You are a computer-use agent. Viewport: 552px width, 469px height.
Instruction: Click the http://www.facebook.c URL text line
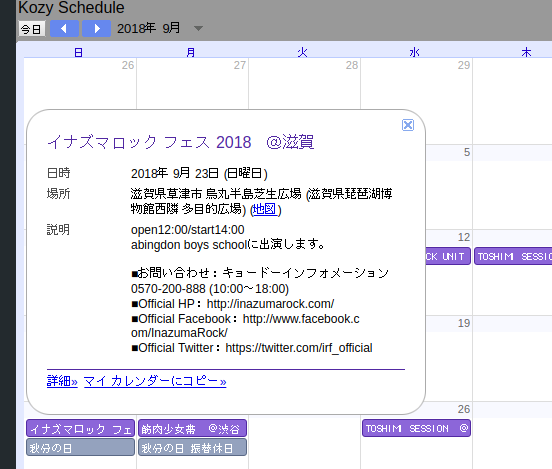coord(301,319)
